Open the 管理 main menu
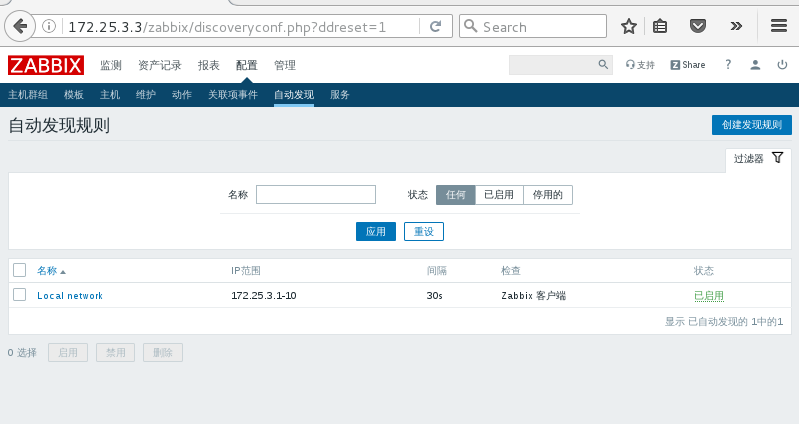799x424 pixels. [x=285, y=65]
